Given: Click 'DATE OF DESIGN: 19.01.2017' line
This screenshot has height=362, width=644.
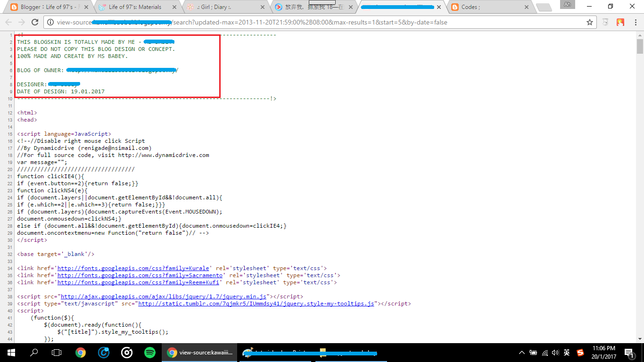Looking at the screenshot, I should [x=61, y=91].
